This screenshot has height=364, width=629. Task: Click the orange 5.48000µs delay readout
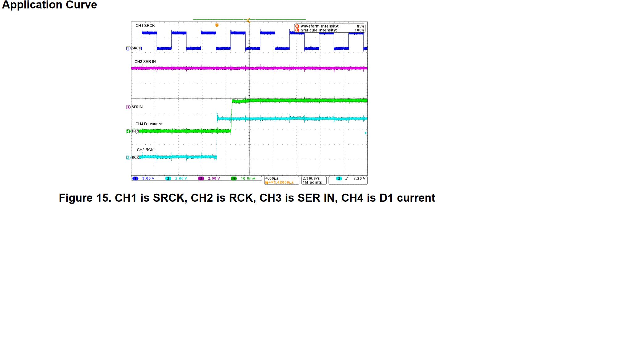(x=283, y=183)
